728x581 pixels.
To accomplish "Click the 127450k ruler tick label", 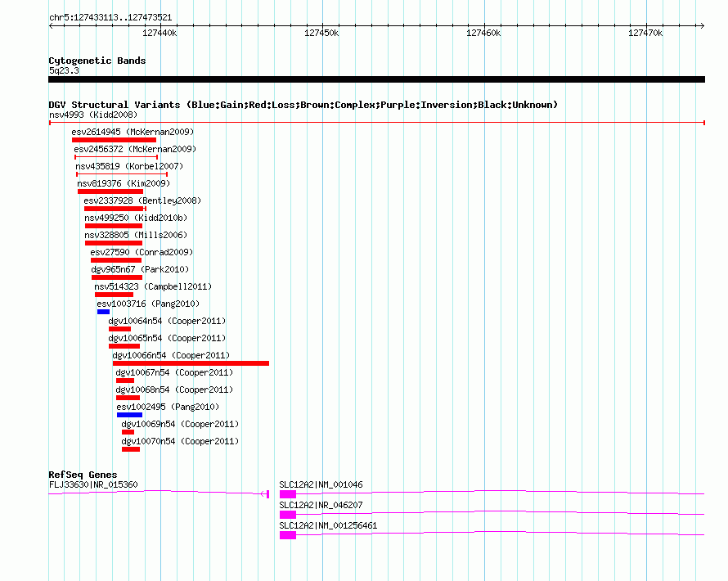I will click(321, 33).
